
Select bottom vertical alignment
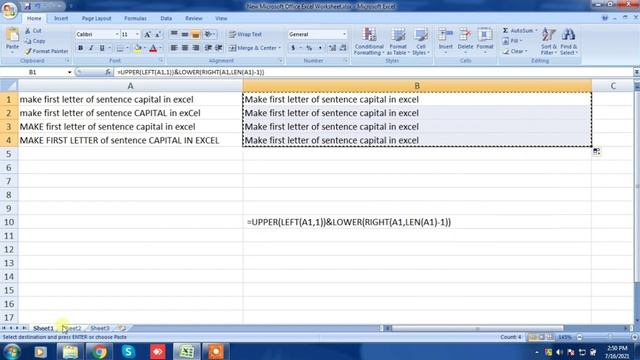click(196, 34)
